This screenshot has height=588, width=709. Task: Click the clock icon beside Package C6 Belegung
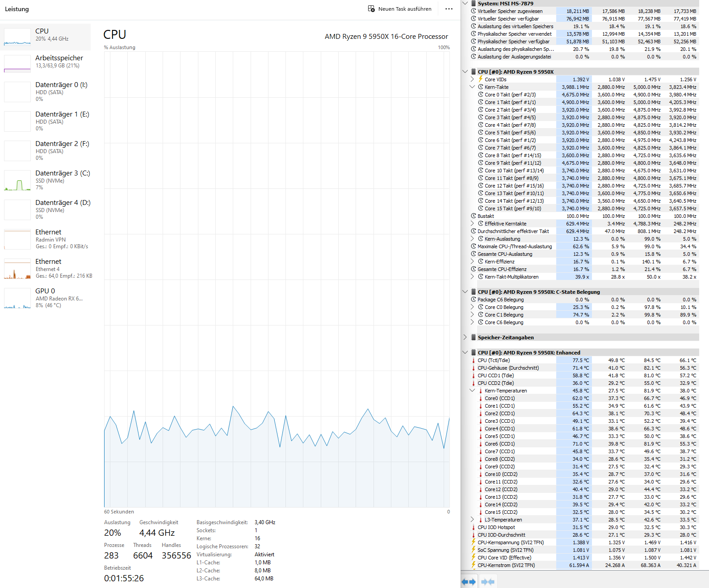pos(474,300)
